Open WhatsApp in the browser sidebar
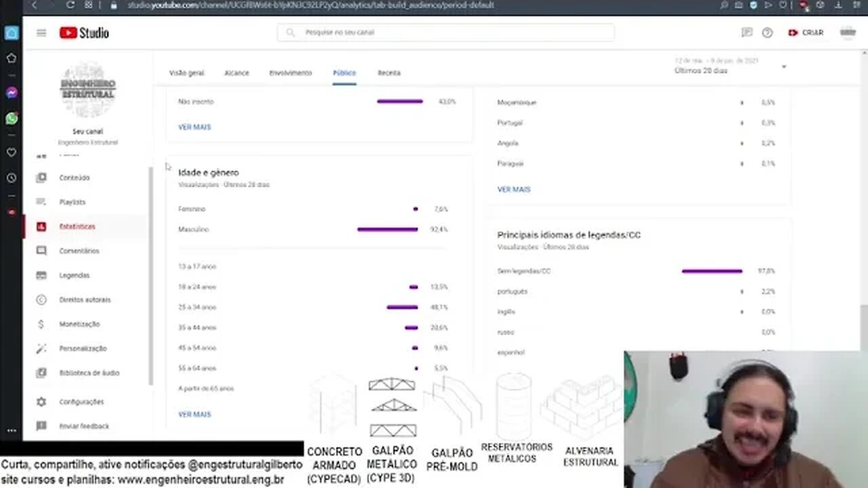 pos(12,119)
